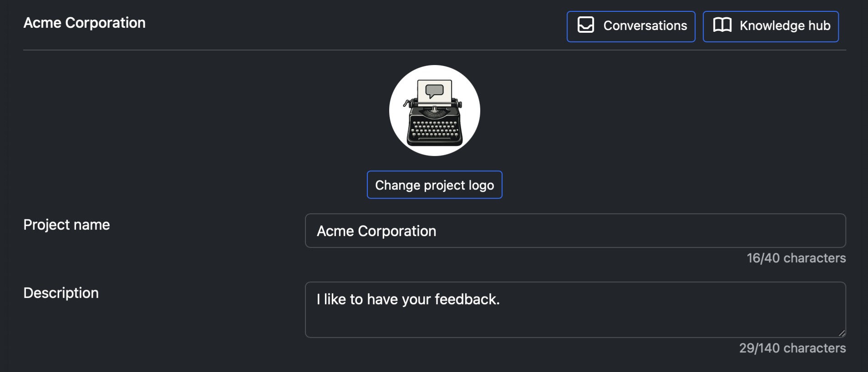868x372 pixels.
Task: Click the divider line under the header
Action: 434,50
